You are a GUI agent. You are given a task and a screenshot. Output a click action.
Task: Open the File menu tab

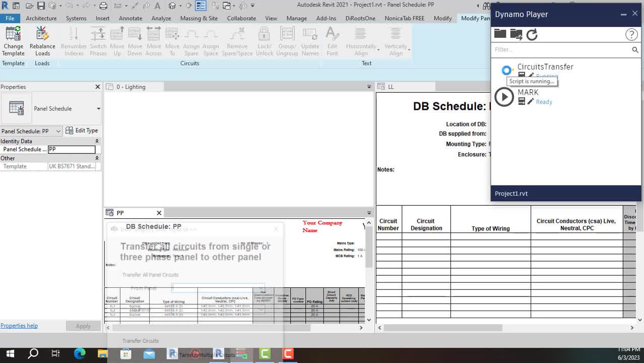10,18
